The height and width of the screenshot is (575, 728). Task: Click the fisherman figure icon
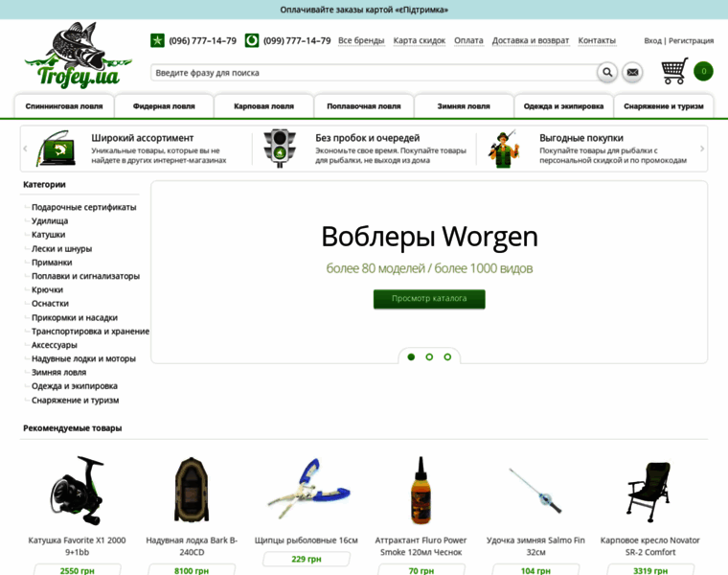click(x=504, y=149)
